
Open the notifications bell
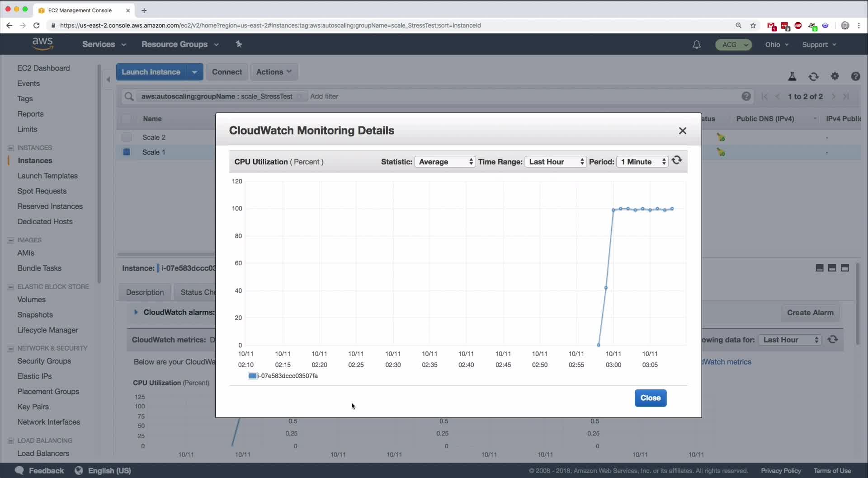point(697,44)
